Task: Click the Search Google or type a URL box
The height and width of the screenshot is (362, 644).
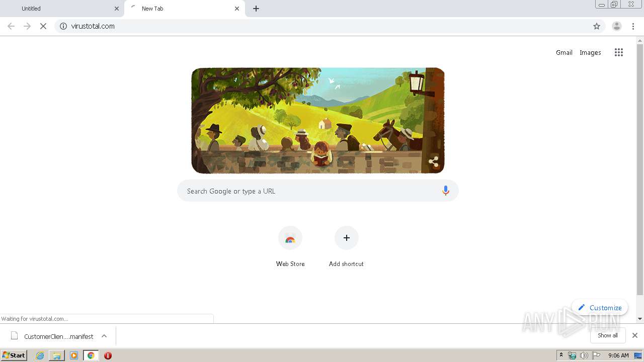Action: pos(318,191)
